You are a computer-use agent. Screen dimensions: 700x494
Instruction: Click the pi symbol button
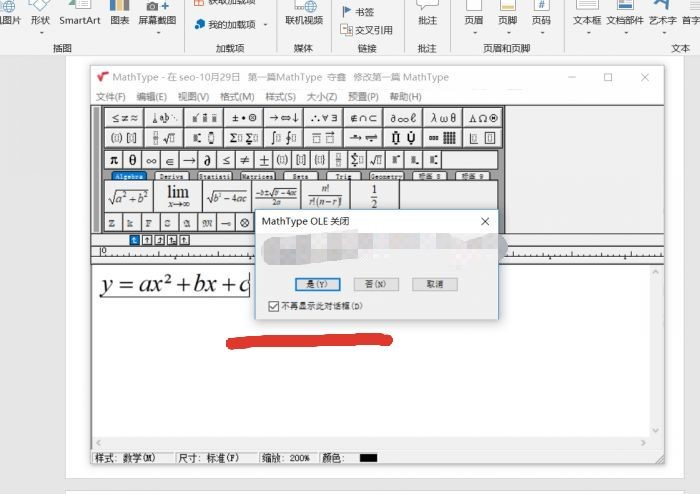pos(114,160)
